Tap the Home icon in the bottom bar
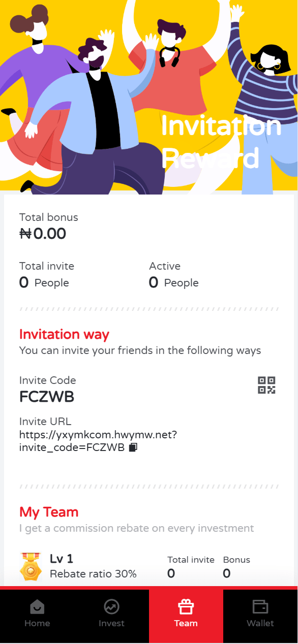Screen dimensions: 298x644 (x=37, y=606)
